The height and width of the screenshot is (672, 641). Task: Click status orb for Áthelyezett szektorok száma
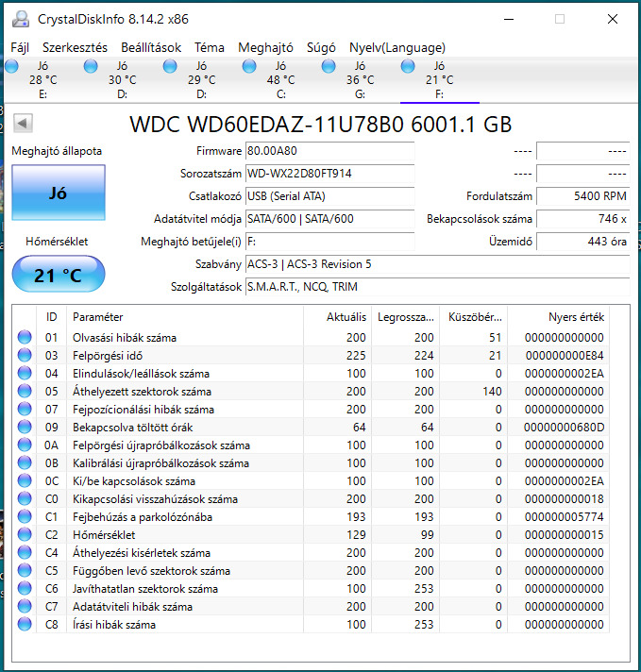pos(25,391)
